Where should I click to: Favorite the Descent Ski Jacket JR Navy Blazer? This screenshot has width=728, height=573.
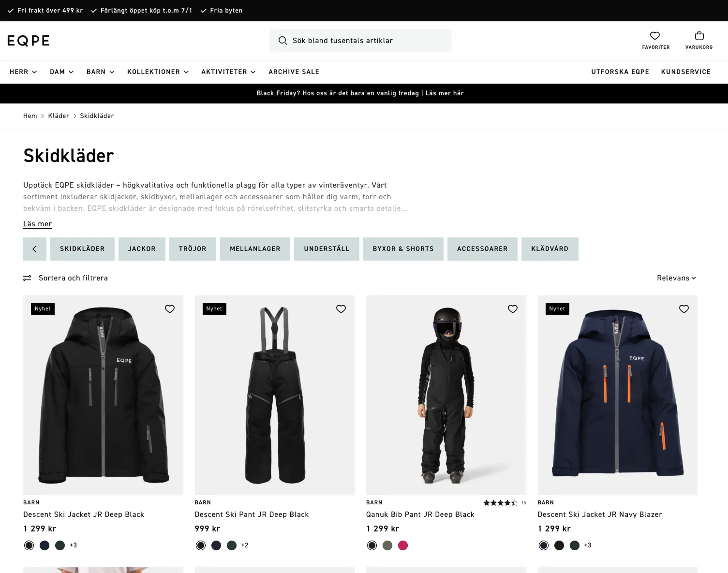pos(684,309)
